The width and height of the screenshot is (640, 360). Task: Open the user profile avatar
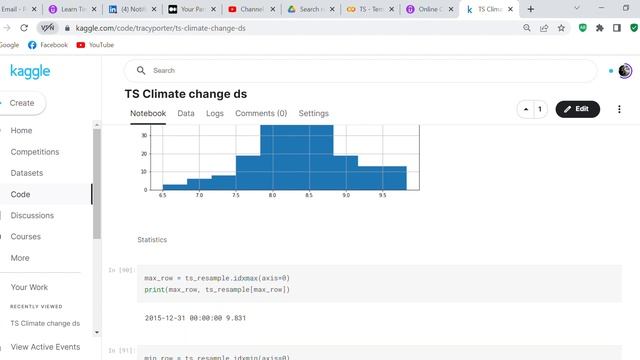(x=625, y=71)
